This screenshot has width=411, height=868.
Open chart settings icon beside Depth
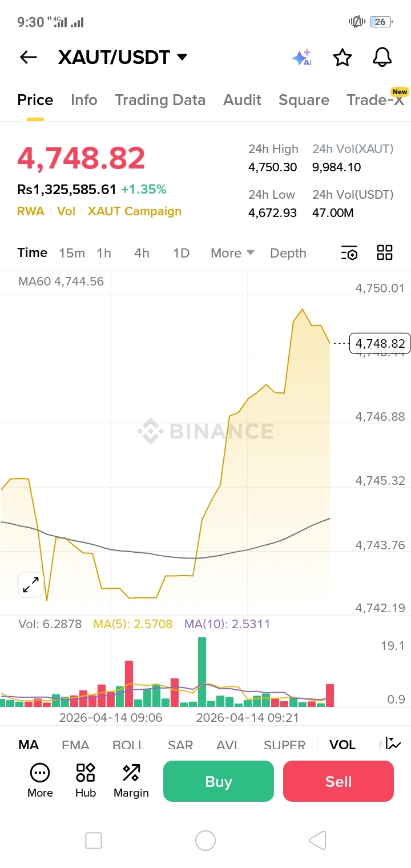point(349,253)
